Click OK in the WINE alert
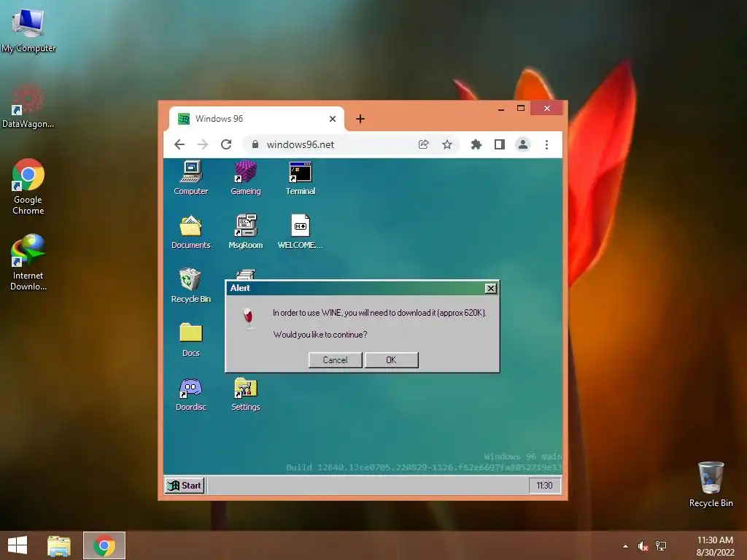The image size is (747, 560). pos(391,360)
